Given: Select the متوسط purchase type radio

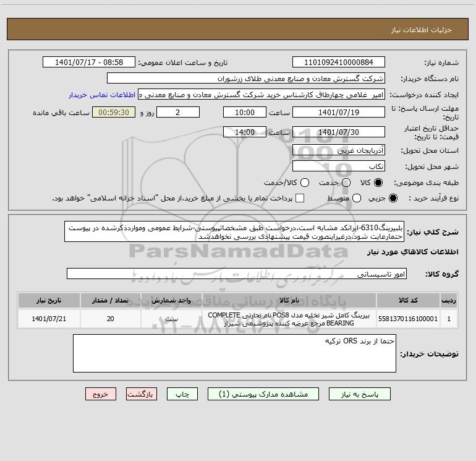Looking at the screenshot, I should (x=357, y=198).
